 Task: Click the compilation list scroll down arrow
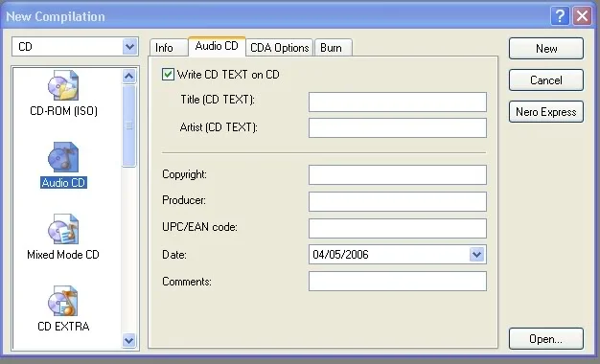(x=129, y=340)
